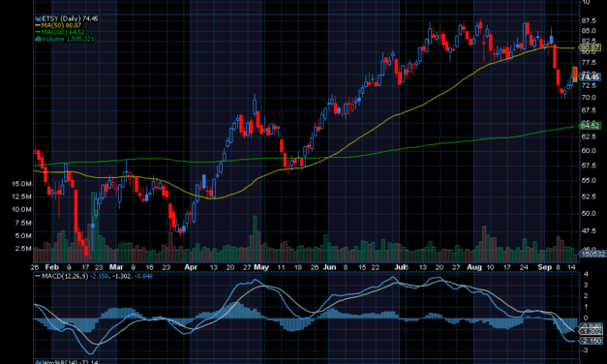The image size is (607, 364).
Task: Select the 'MA(200) 64.52' legend entry
Action: coord(63,32)
